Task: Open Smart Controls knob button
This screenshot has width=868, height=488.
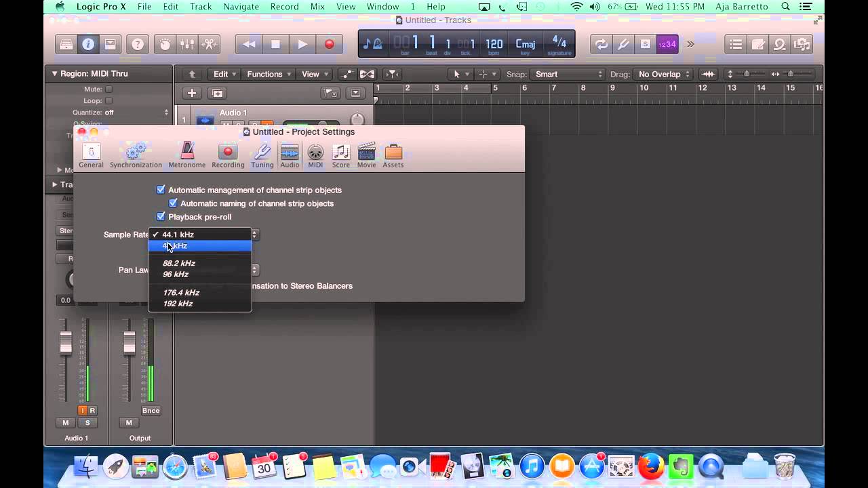Action: pos(165,44)
